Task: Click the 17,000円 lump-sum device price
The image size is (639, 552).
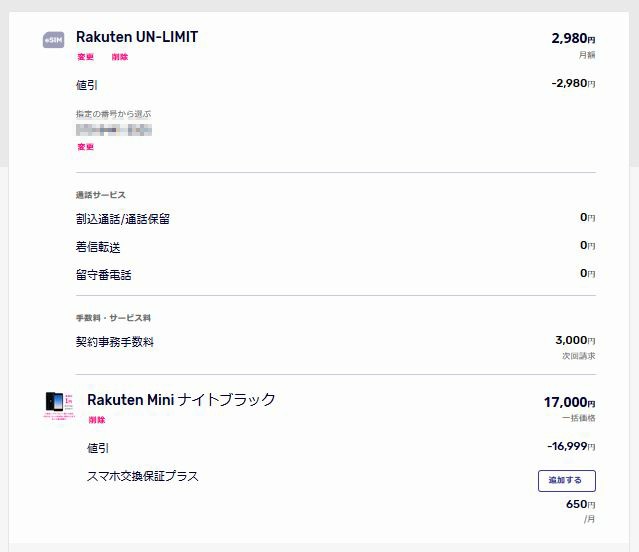Action: pyautogui.click(x=569, y=402)
